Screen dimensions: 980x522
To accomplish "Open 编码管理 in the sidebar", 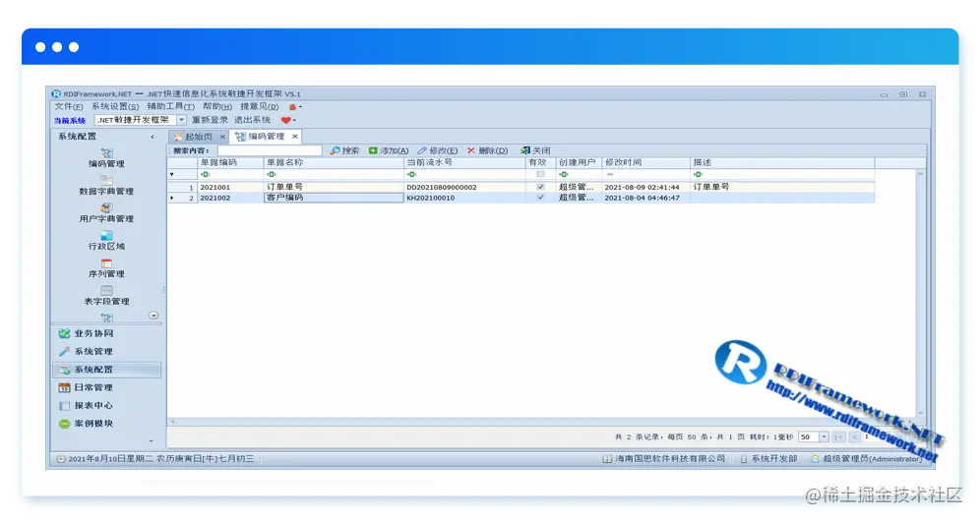I will (x=106, y=158).
